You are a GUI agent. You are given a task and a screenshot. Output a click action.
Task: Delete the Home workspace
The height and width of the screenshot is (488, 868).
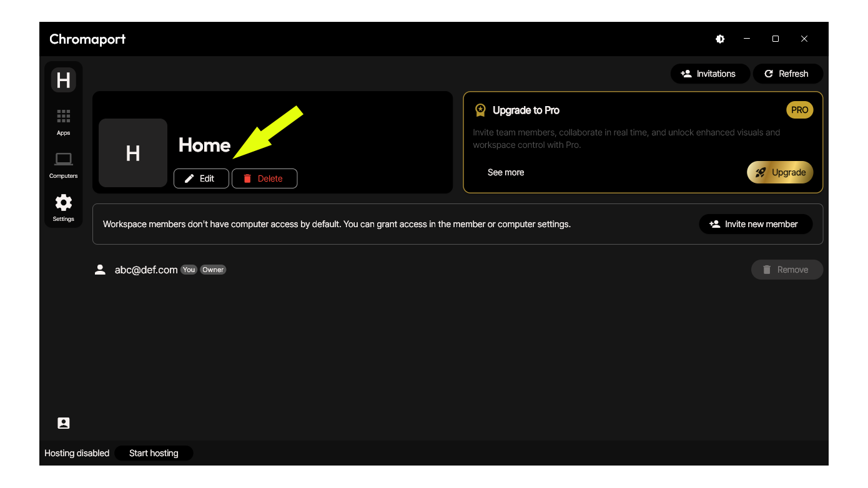(x=264, y=178)
